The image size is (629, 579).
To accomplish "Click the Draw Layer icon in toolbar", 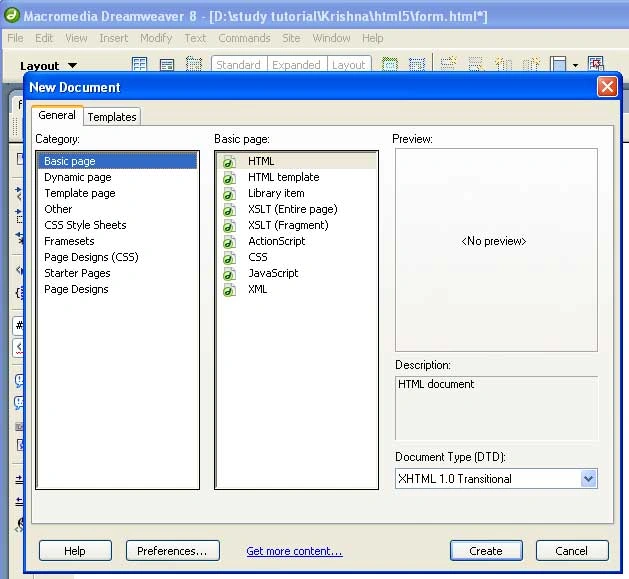I will 194,64.
